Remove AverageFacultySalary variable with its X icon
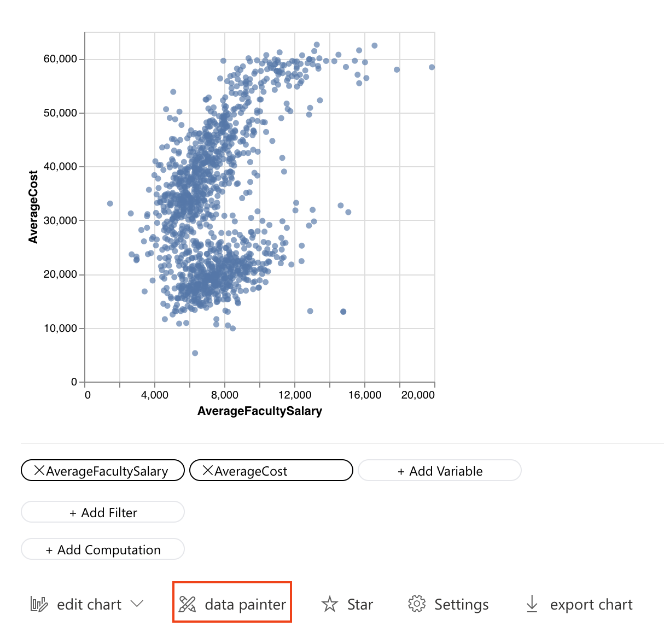The height and width of the screenshot is (644, 664). click(39, 471)
